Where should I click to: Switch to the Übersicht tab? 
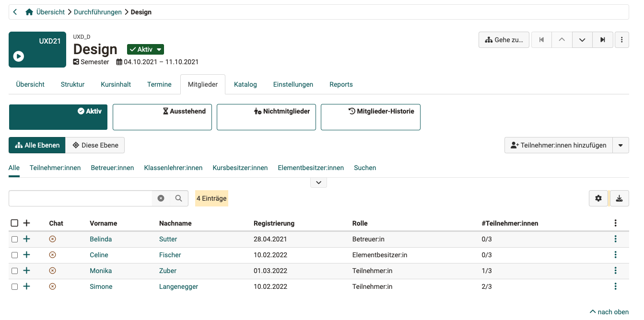pyautogui.click(x=30, y=84)
